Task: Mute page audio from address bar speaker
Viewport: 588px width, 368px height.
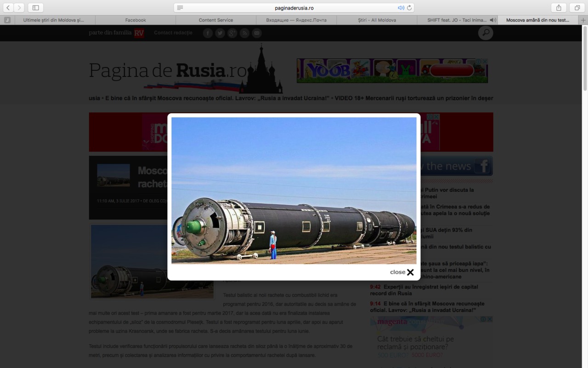Action: [x=401, y=8]
